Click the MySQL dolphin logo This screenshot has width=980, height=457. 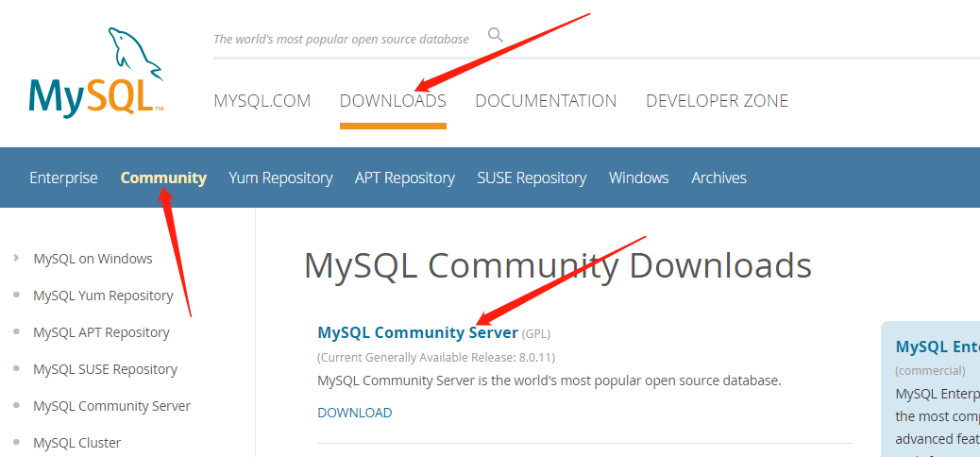click(96, 76)
